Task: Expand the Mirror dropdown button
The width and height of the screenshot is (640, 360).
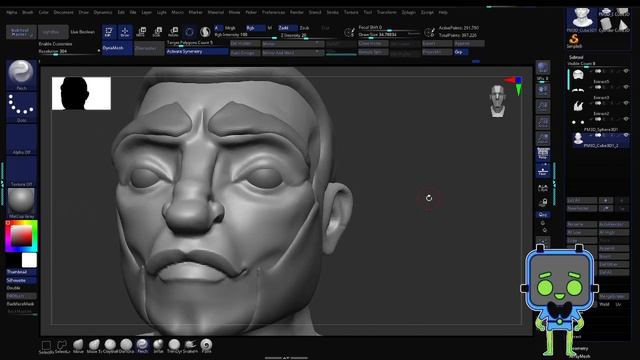Action: pyautogui.click(x=293, y=44)
